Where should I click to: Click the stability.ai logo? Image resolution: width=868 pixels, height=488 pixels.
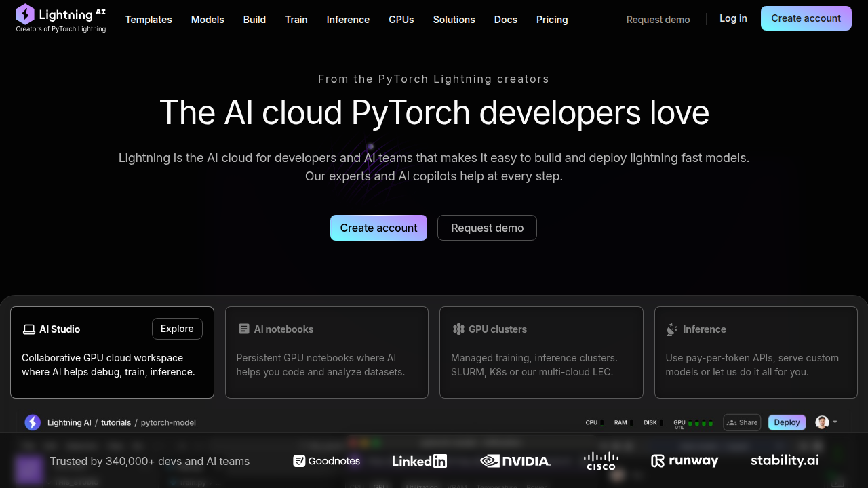[785, 461]
